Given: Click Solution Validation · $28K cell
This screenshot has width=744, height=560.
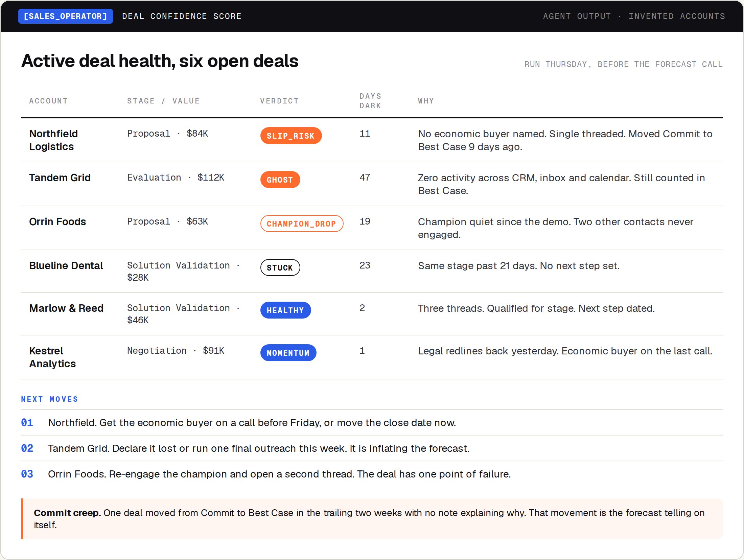Looking at the screenshot, I should point(184,271).
